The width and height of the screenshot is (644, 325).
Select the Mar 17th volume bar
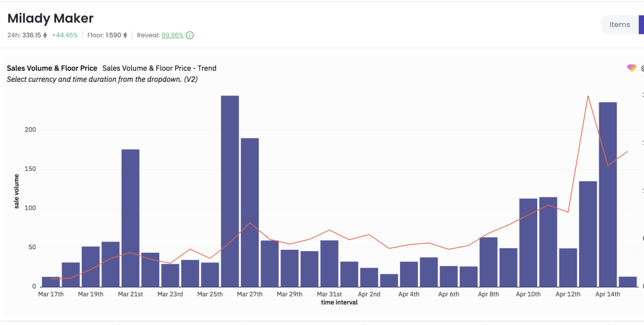point(51,282)
